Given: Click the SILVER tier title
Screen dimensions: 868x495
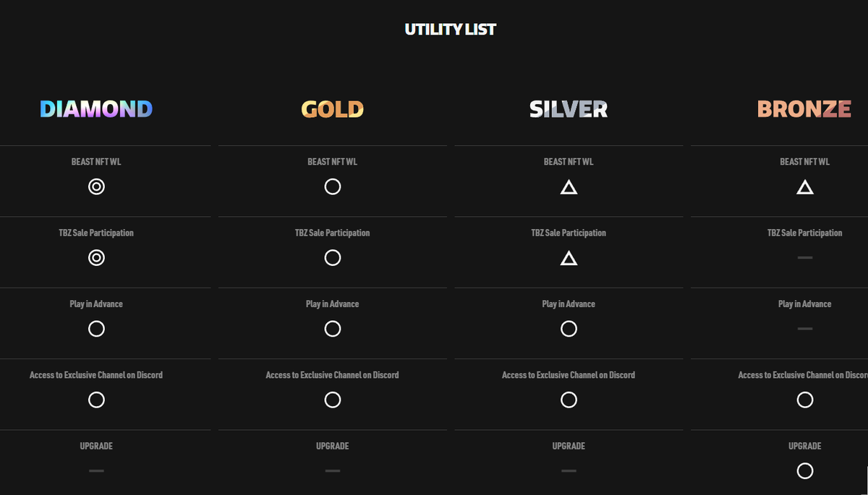Looking at the screenshot, I should (x=569, y=109).
